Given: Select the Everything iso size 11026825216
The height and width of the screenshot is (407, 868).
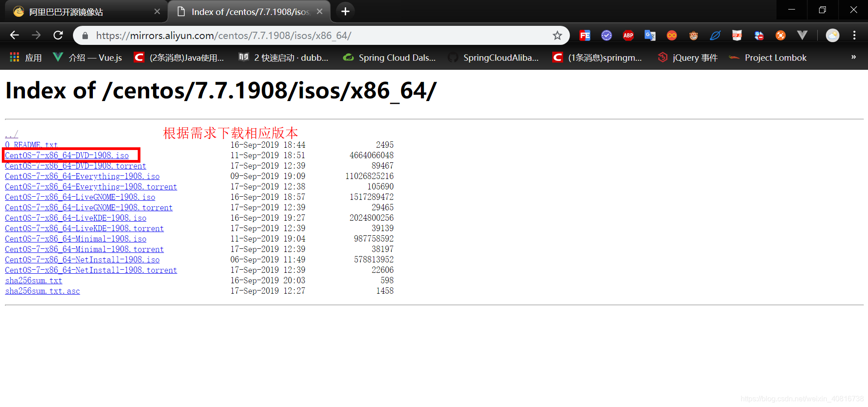Looking at the screenshot, I should click(x=369, y=176).
